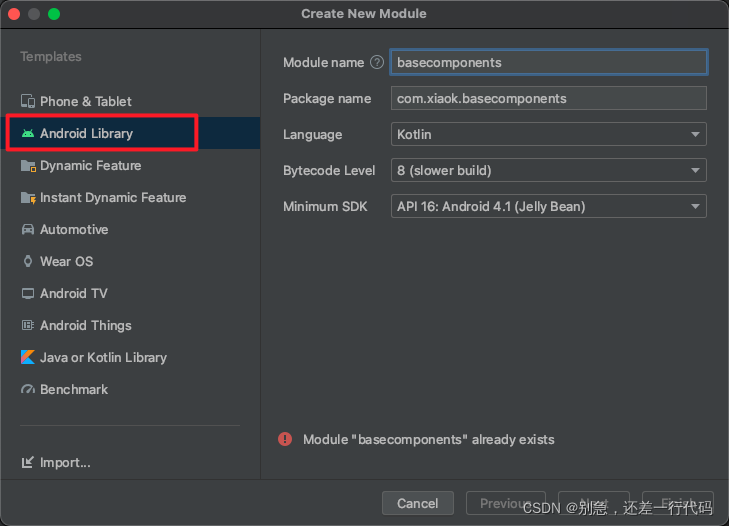Click the Module name help question mark
The width and height of the screenshot is (729, 526).
pos(377,62)
